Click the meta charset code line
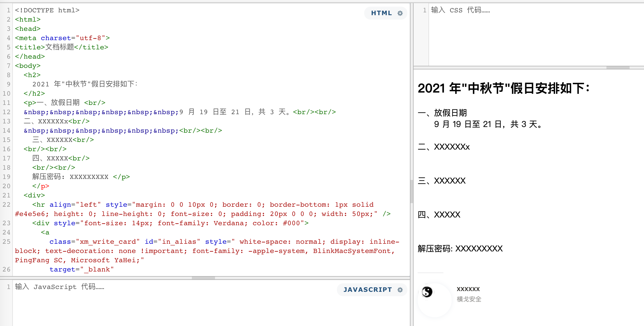 pos(62,38)
